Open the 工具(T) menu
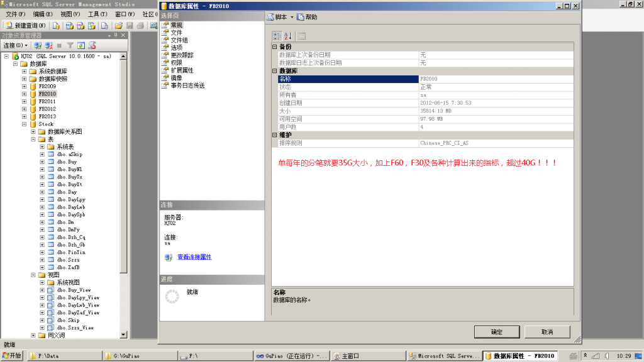This screenshot has width=644, height=362. point(97,14)
